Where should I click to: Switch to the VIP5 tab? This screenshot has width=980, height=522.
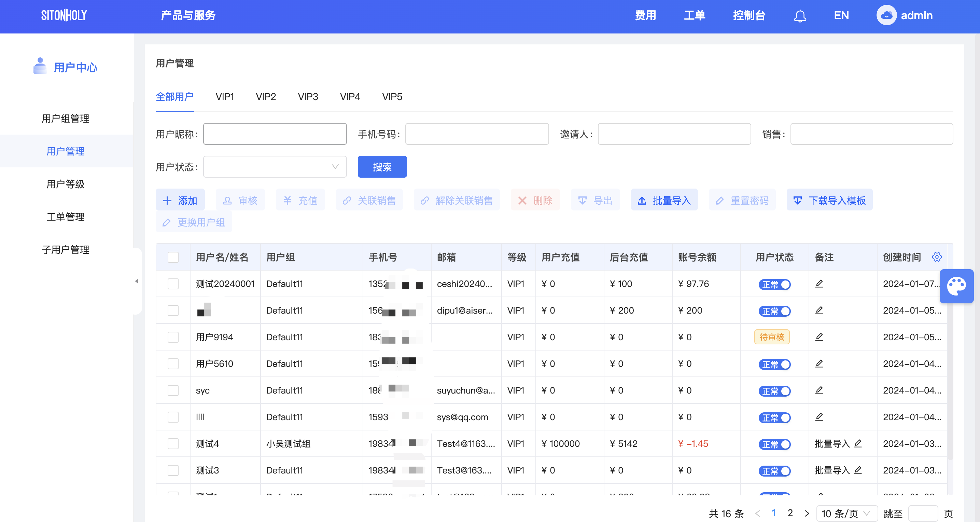(392, 97)
